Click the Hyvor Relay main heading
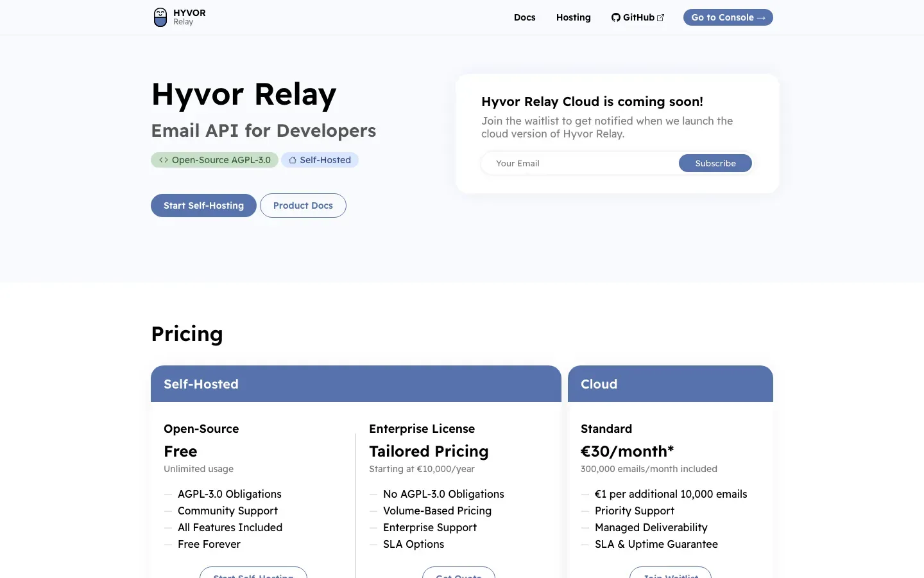Screen dimensions: 924x578 [244, 94]
